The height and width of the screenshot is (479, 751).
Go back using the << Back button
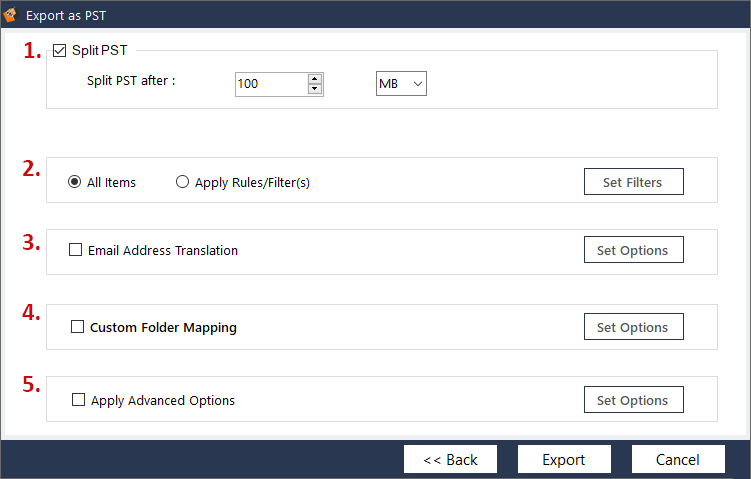[450, 460]
